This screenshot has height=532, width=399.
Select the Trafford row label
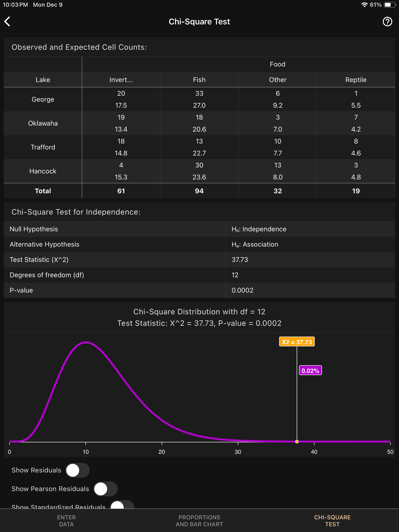[x=43, y=147]
